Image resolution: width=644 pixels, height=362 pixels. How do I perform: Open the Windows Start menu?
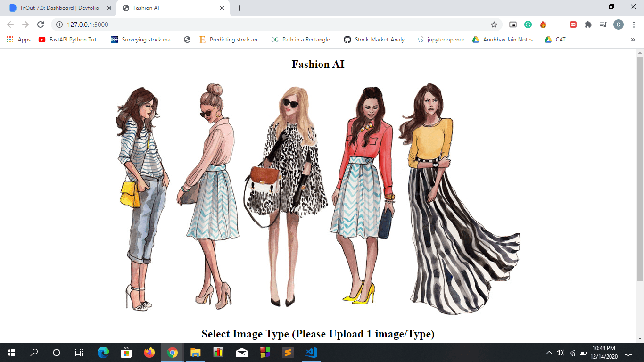[x=11, y=353]
